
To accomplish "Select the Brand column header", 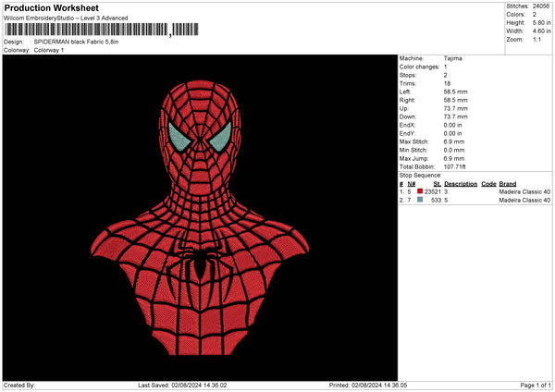I will [508, 184].
